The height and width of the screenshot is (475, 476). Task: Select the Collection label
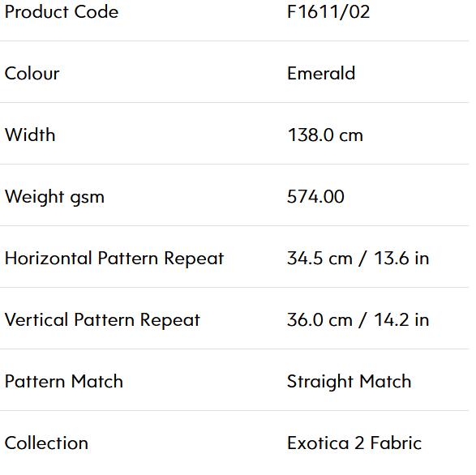pos(46,443)
